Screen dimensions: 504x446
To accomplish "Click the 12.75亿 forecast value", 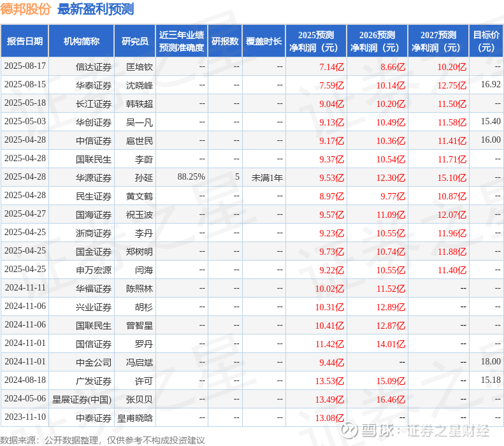I will point(452,85).
